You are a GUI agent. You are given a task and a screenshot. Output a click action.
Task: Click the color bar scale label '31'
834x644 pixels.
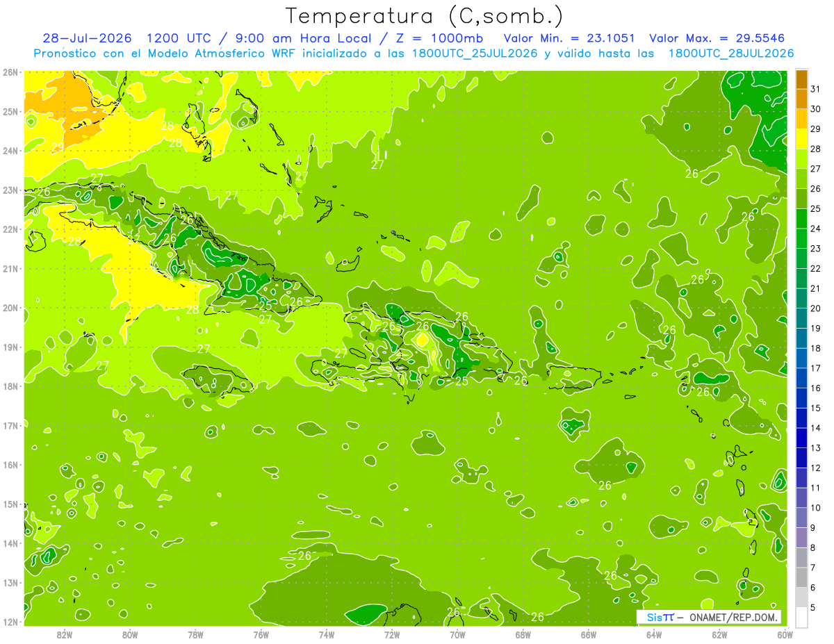pyautogui.click(x=816, y=89)
